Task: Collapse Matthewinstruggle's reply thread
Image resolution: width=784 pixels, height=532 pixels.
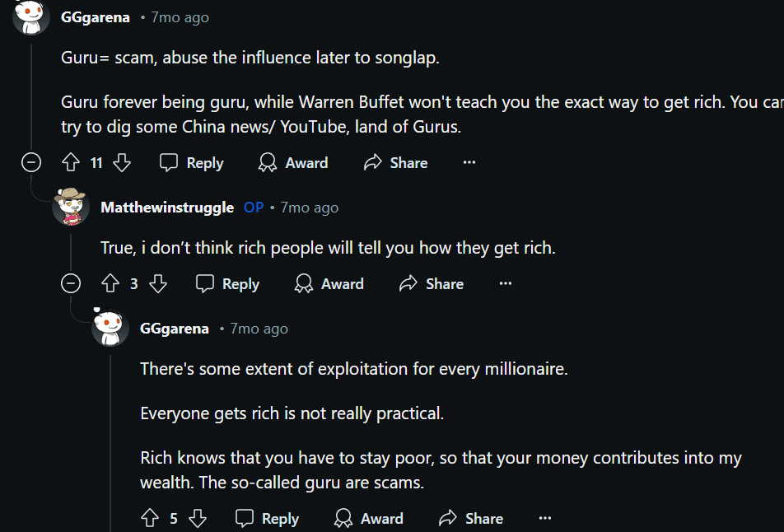Action: click(x=71, y=284)
